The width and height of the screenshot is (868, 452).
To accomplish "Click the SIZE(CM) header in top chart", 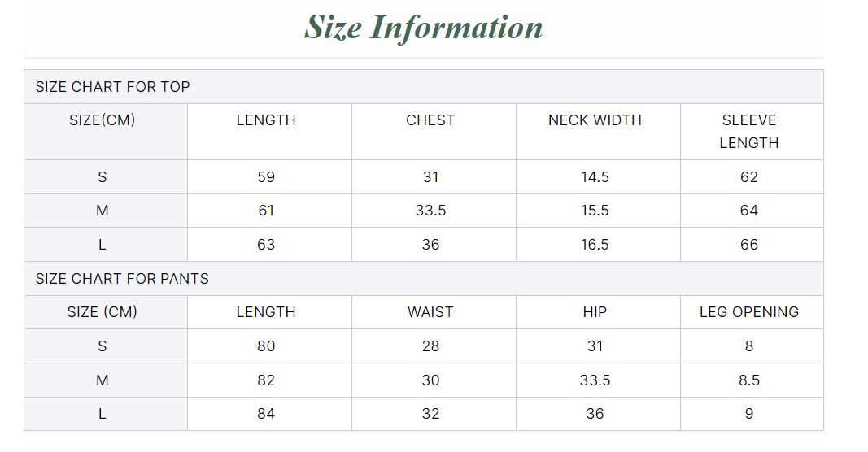I will click(103, 120).
